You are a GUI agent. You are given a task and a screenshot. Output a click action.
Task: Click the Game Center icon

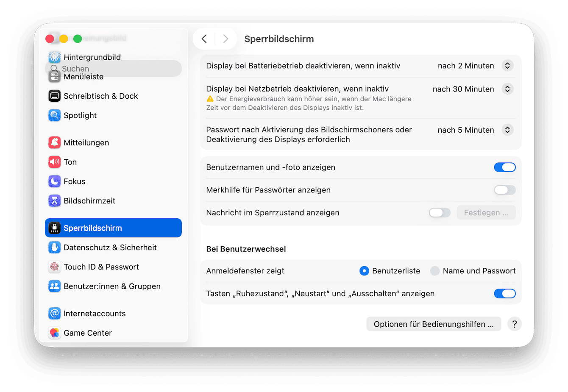(x=54, y=333)
